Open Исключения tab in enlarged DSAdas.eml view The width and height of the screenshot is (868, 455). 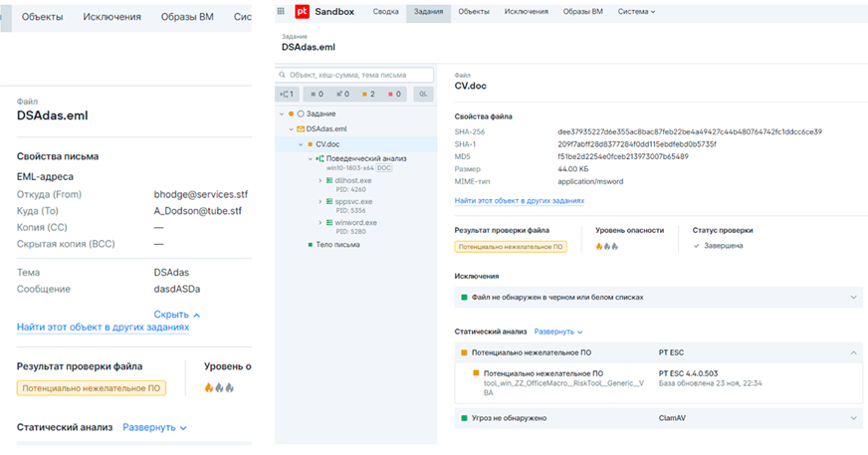point(111,17)
